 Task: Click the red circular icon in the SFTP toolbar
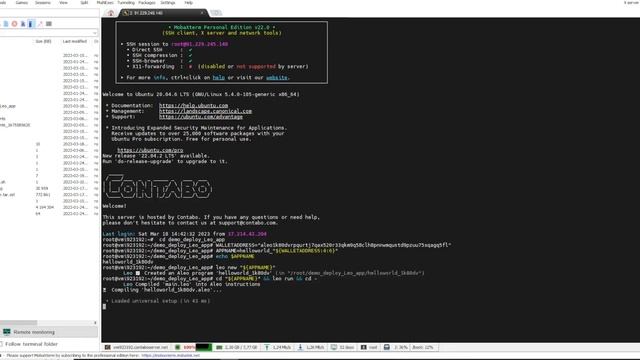[x=14, y=24]
